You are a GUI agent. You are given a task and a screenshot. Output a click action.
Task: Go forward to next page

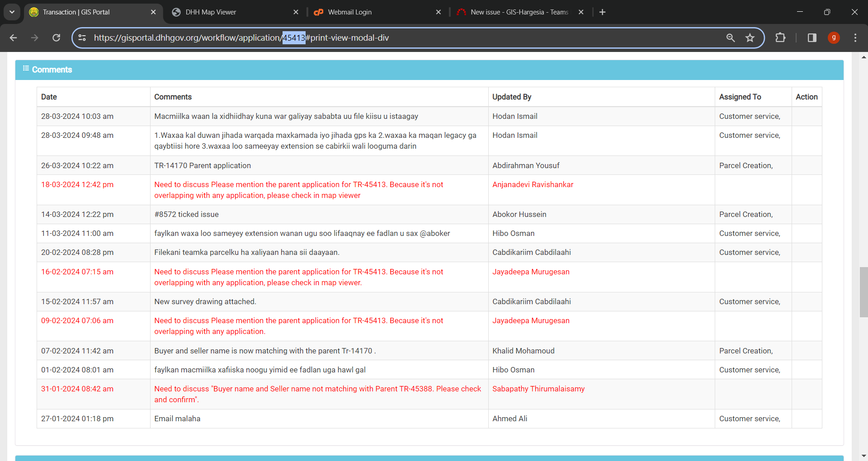pyautogui.click(x=35, y=38)
